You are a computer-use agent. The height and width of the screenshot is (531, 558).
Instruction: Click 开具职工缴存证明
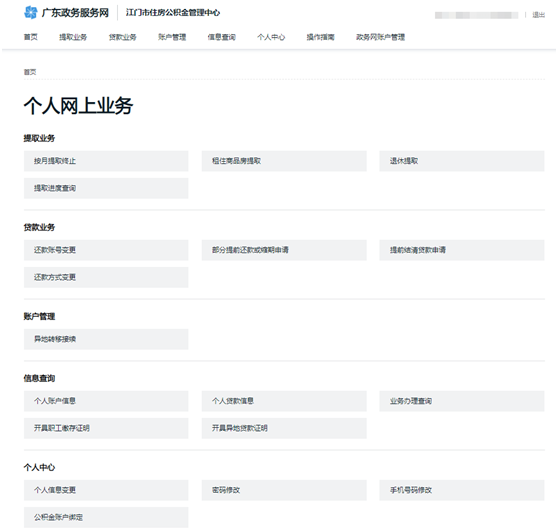106,428
